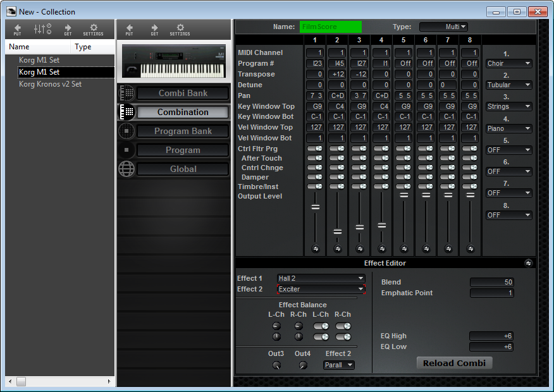Click the Out3 knob

pos(276,365)
